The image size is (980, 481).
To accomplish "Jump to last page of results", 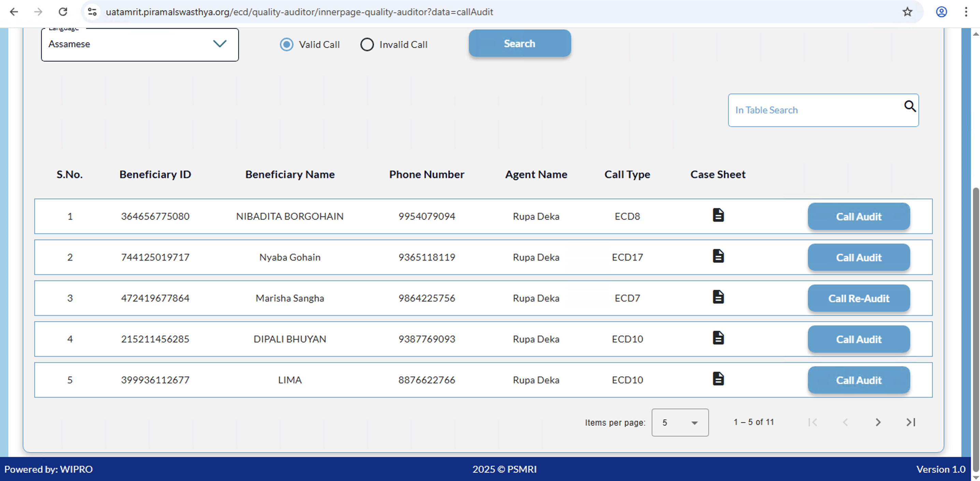I will click(910, 422).
